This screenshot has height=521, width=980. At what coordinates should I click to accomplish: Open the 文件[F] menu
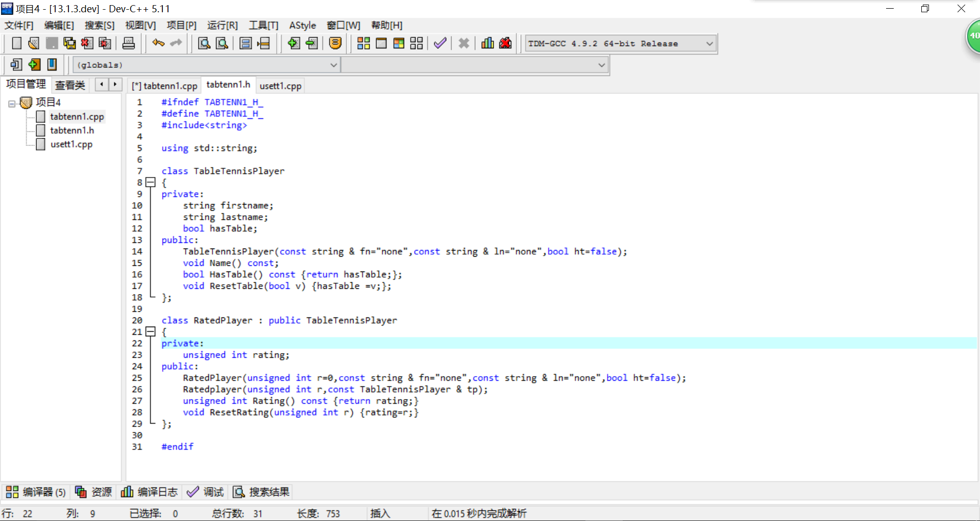click(19, 26)
